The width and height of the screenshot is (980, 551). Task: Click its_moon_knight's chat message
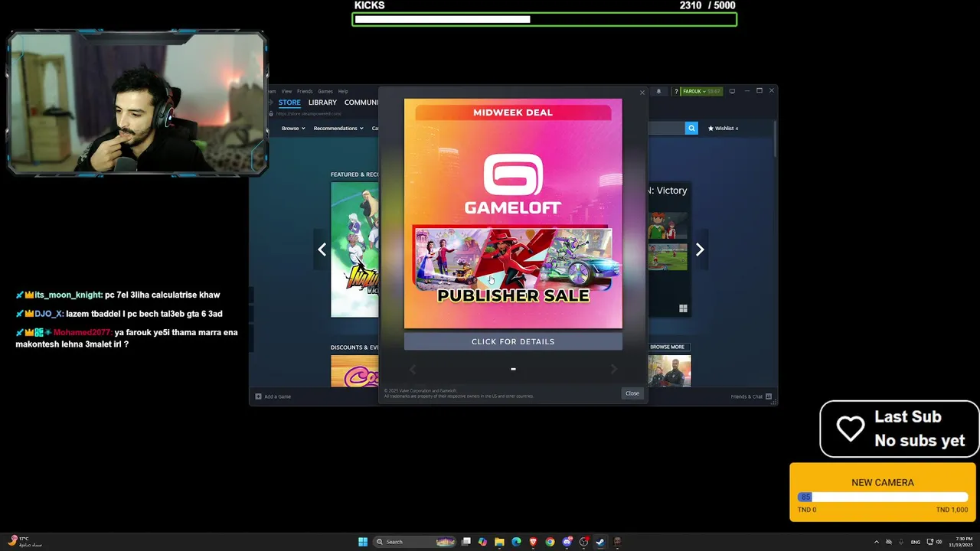point(118,295)
